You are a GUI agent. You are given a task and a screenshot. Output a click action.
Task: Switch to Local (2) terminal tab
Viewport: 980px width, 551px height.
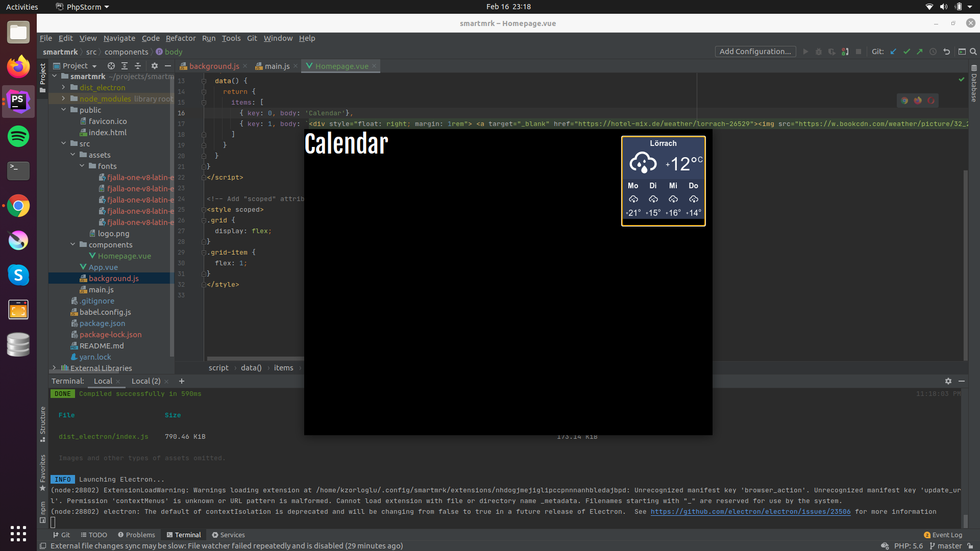pos(146,381)
